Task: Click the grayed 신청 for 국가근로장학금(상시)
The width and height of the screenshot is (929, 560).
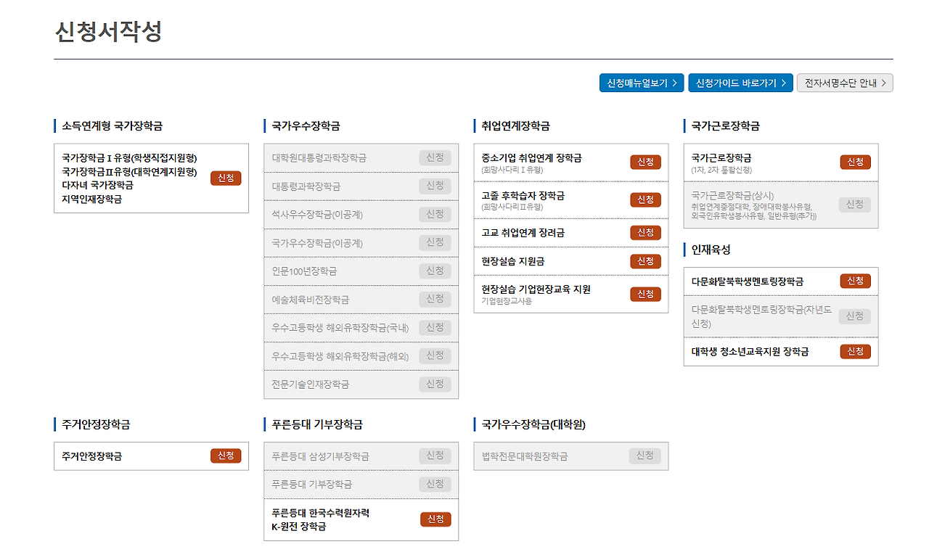Action: [855, 205]
